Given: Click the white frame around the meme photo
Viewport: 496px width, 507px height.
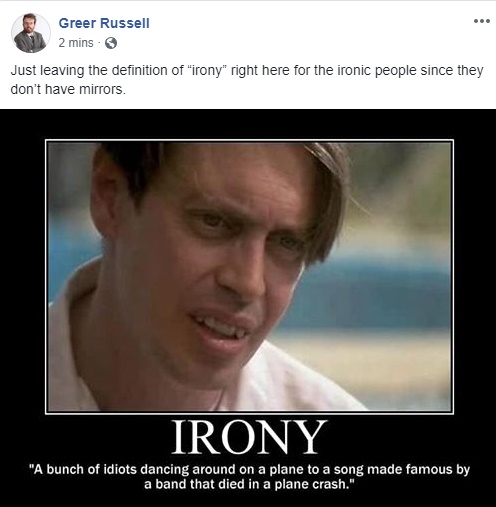Looking at the screenshot, I should 249,140.
